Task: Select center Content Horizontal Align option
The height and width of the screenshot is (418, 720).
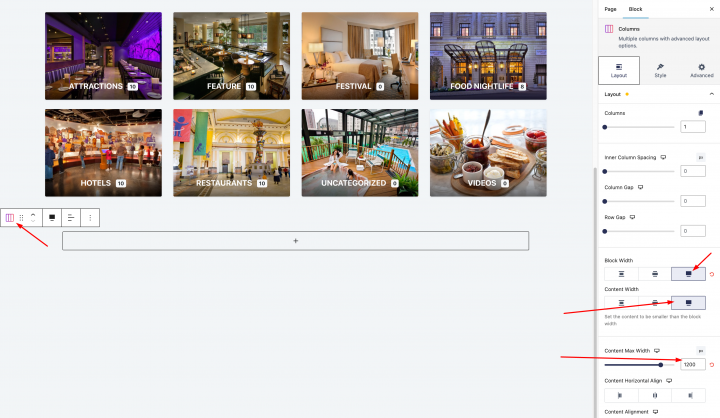Action: click(x=655, y=395)
